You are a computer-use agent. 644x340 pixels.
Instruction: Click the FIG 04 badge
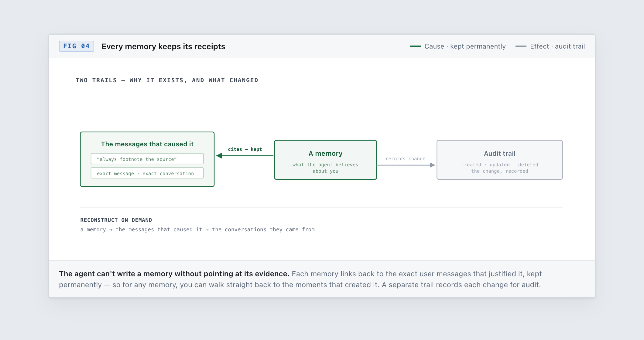coord(76,46)
